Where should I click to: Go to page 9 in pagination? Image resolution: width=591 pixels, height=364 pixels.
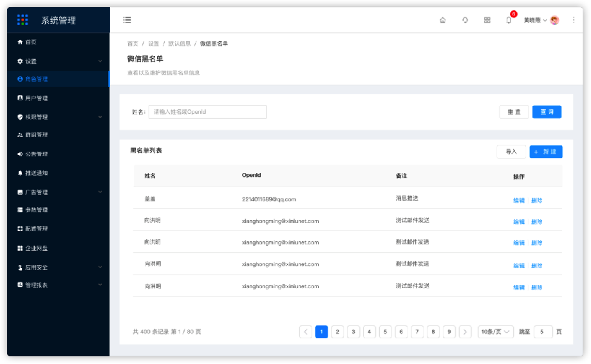(x=449, y=332)
